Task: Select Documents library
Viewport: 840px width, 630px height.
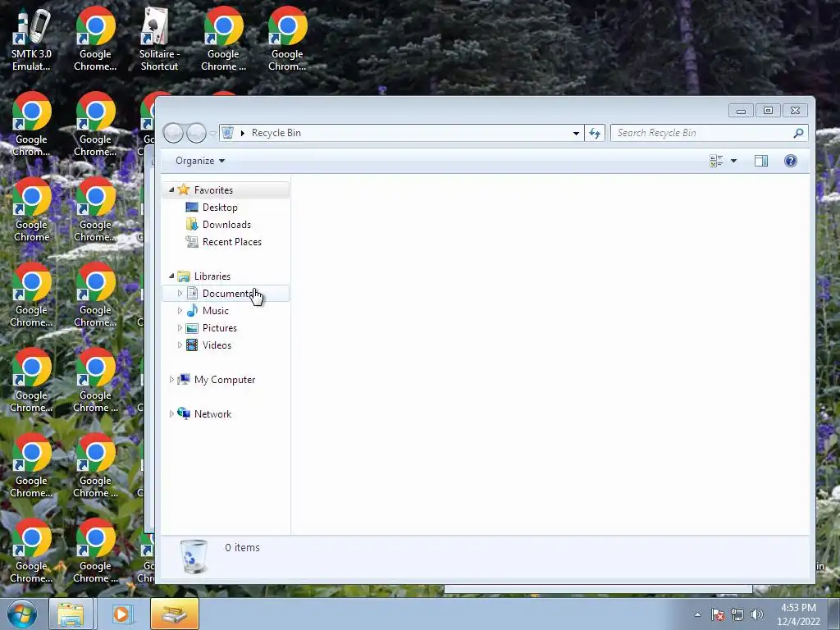Action: (x=226, y=294)
